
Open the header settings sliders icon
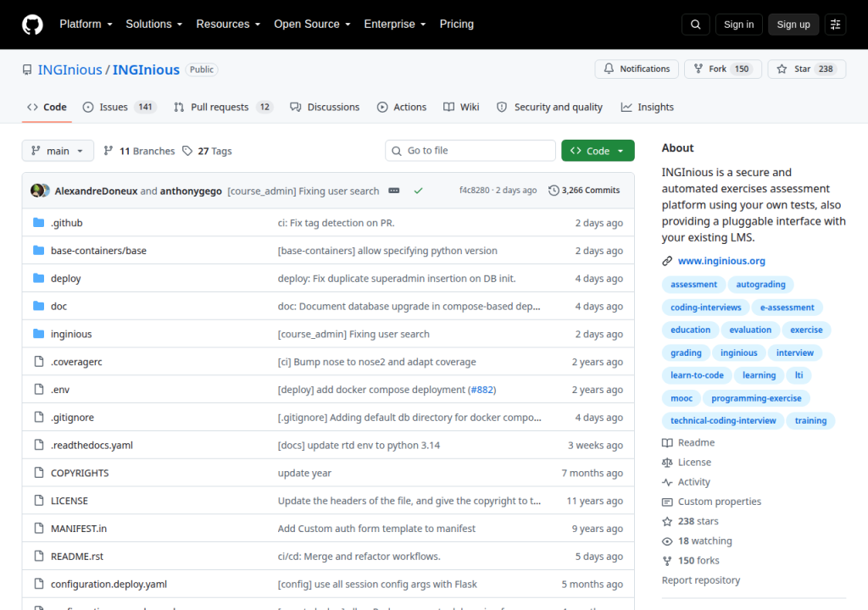point(835,25)
